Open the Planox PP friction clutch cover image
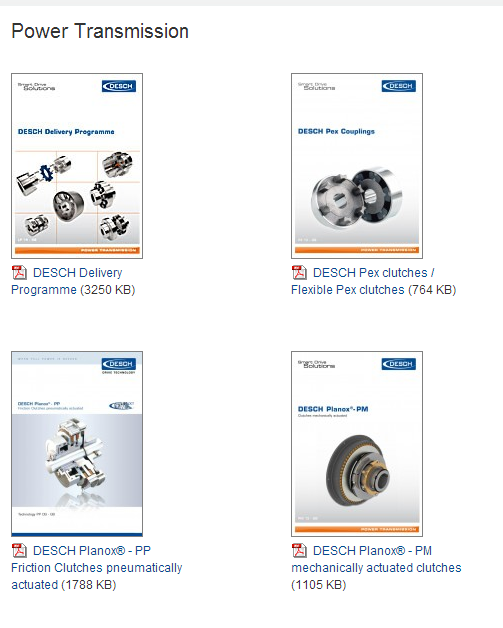 pos(77,444)
